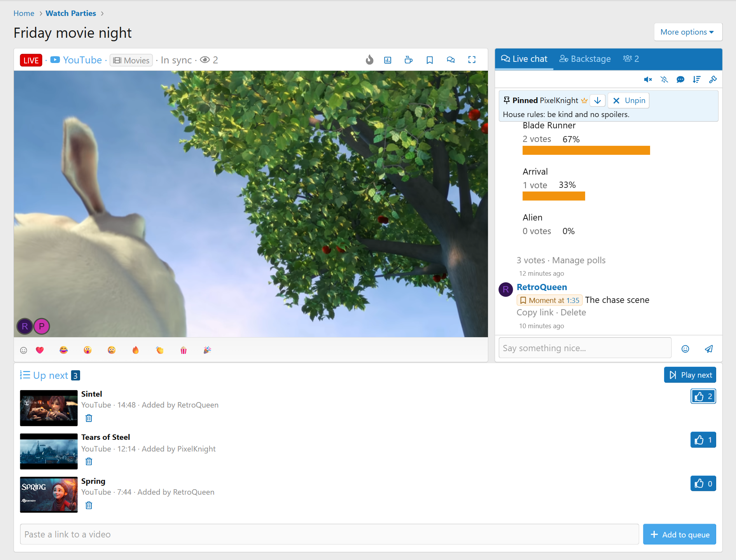Viewport: 736px width, 560px height.
Task: Click the flame hype icon above the video
Action: pyautogui.click(x=369, y=60)
